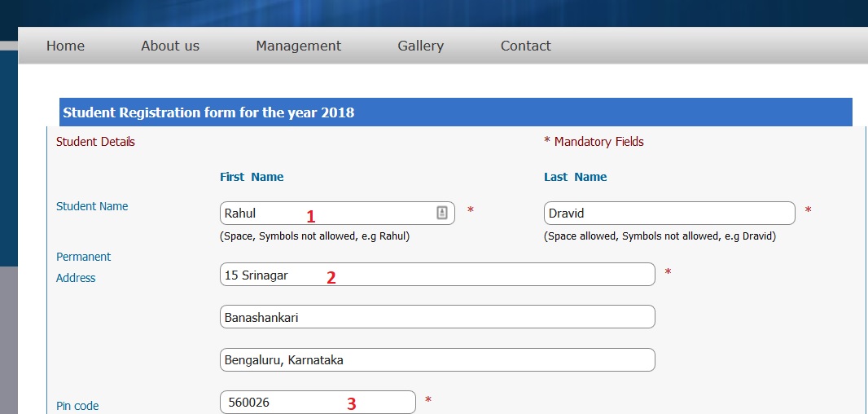
Task: Click the First Name field containing Rahul
Action: pos(326,214)
